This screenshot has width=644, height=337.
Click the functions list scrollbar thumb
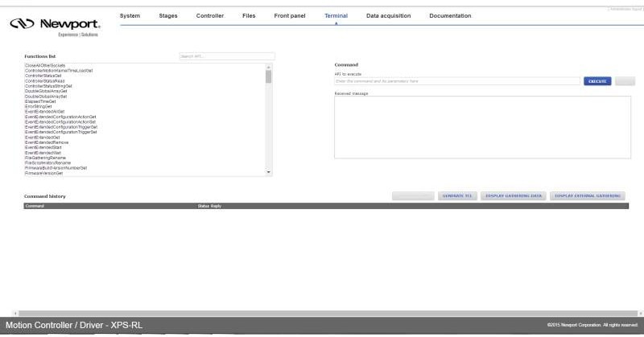point(269,76)
